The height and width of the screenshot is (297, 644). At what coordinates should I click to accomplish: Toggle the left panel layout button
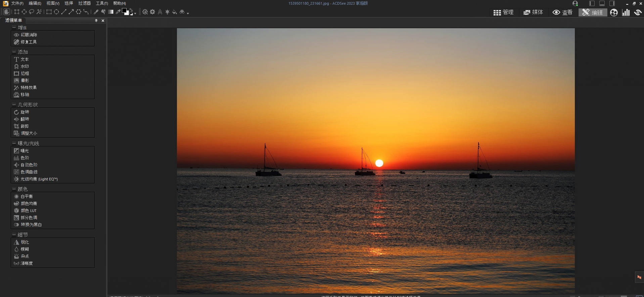pos(592,3)
